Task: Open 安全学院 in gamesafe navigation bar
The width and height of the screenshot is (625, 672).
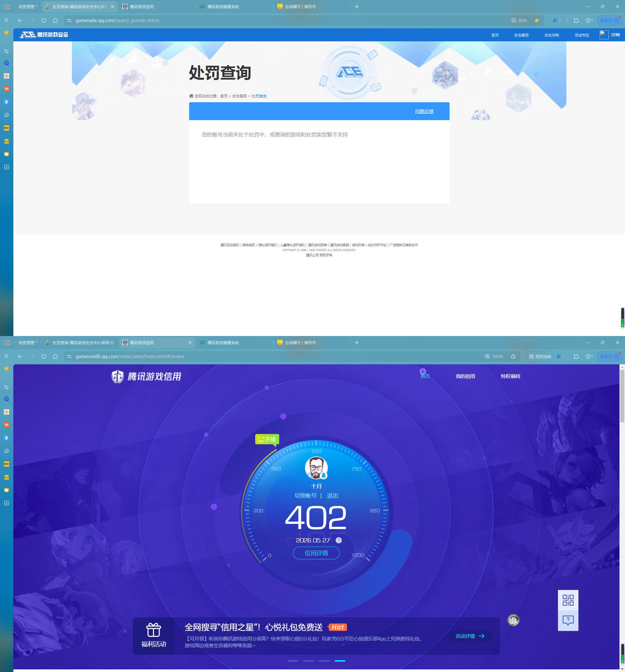Action: (x=552, y=35)
